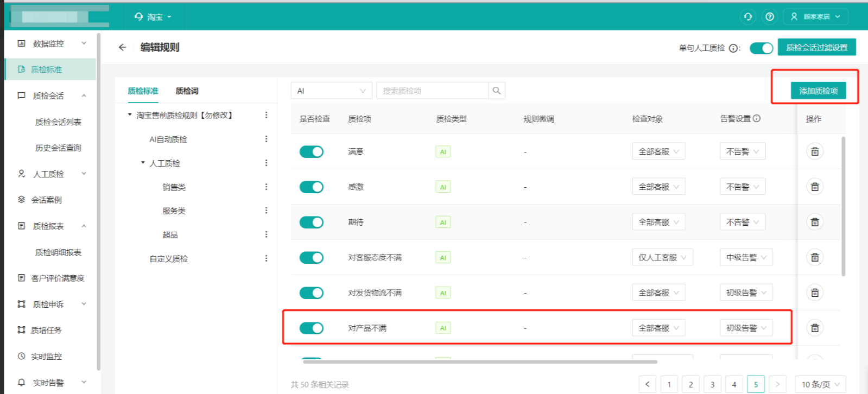Open the 淘宝 platform dropdown

[x=153, y=17]
